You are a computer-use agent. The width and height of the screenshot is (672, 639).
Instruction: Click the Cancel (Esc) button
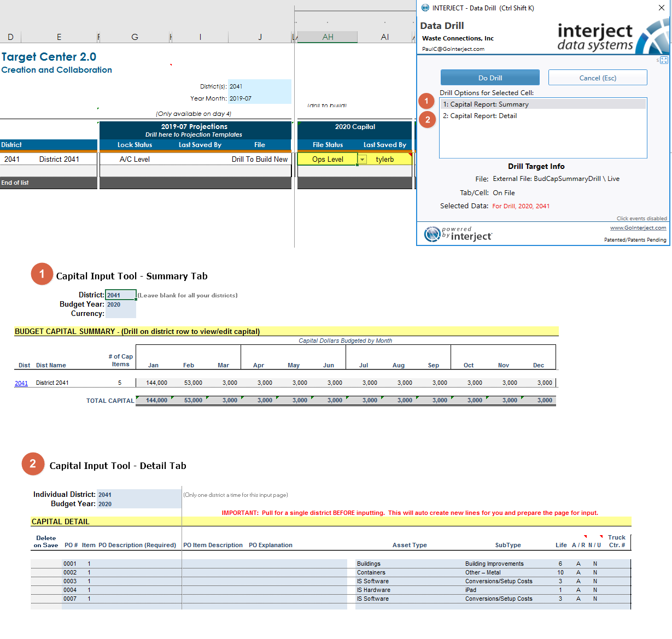click(x=598, y=78)
